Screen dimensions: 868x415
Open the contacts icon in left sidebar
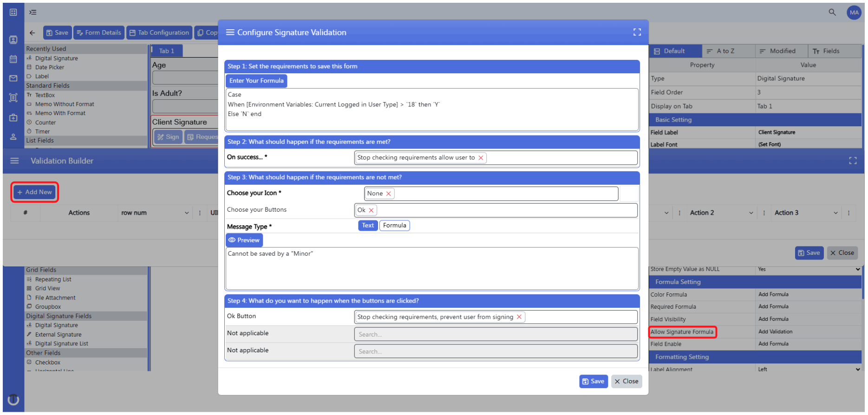[13, 39]
